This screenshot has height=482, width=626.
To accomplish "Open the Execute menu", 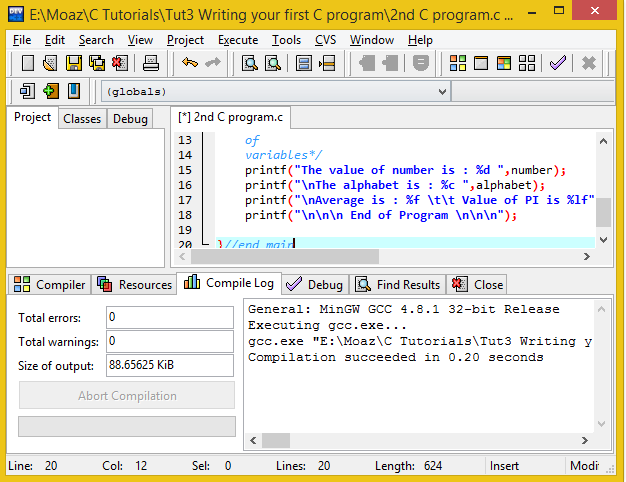I will point(238,40).
